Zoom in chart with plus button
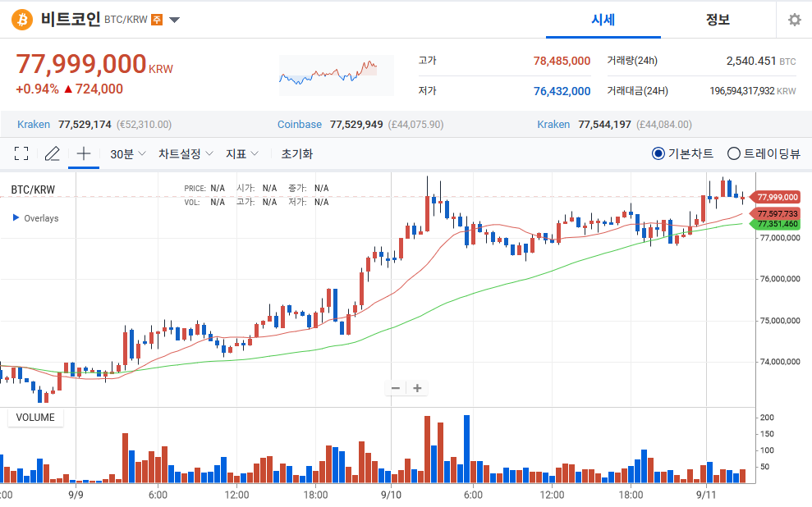Screen dimensions: 812x507 [x=417, y=388]
